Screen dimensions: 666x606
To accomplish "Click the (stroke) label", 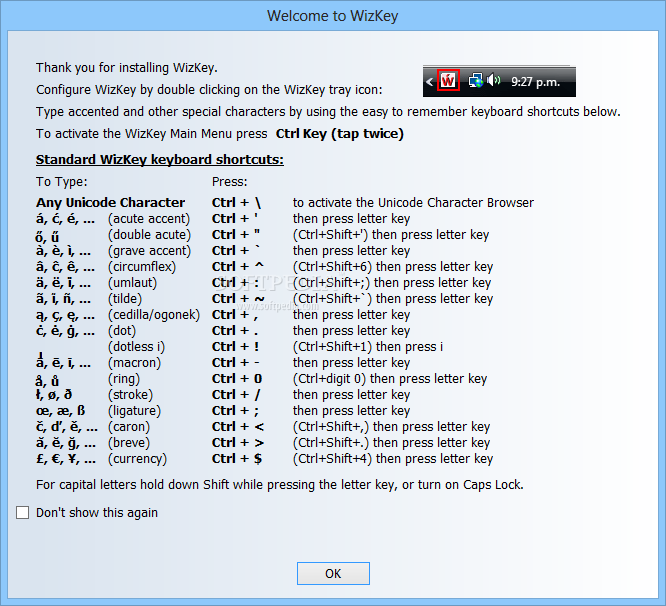I will point(130,395).
